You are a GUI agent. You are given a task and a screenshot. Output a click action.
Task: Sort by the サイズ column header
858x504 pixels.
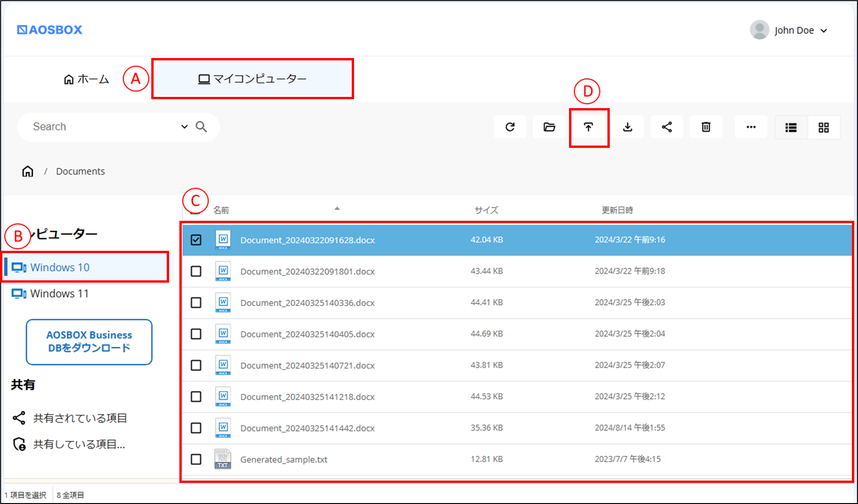point(487,210)
